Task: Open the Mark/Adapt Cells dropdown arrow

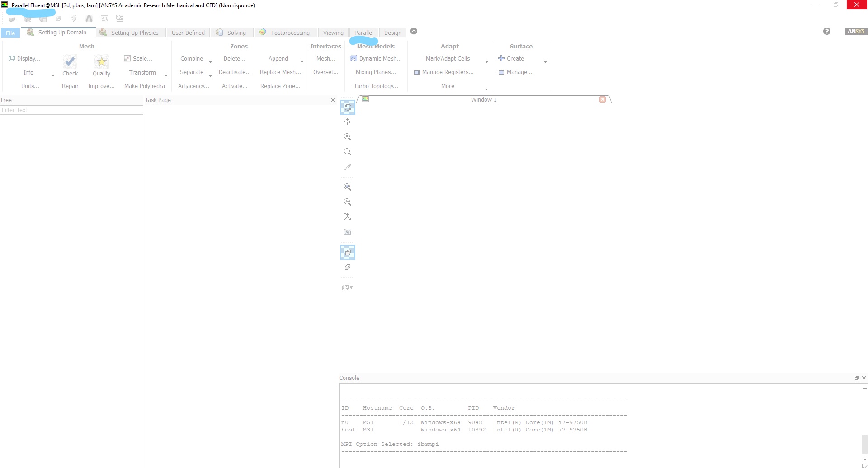Action: [486, 61]
